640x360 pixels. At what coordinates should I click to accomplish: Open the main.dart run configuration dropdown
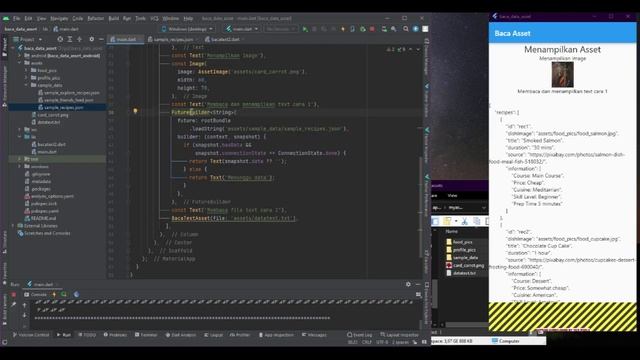pyautogui.click(x=242, y=29)
